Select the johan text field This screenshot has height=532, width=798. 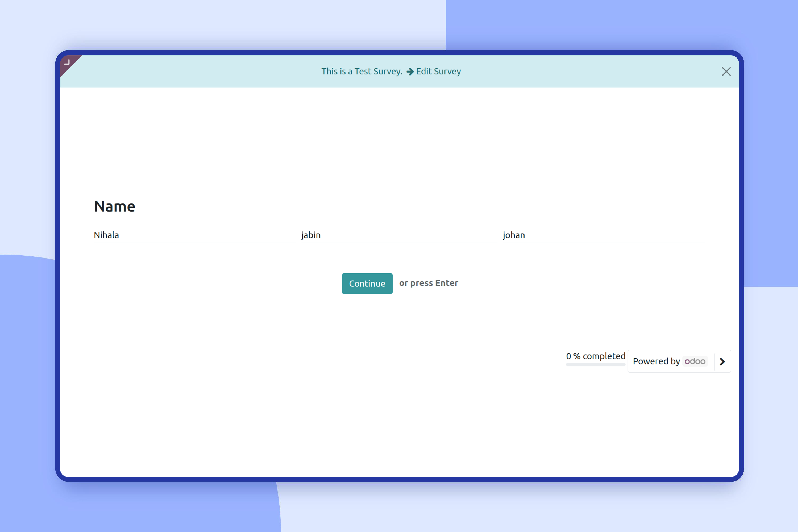pyautogui.click(x=604, y=235)
